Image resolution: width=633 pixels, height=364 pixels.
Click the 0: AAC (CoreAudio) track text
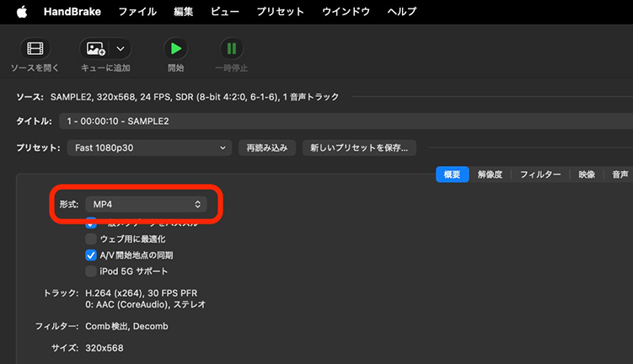(145, 304)
